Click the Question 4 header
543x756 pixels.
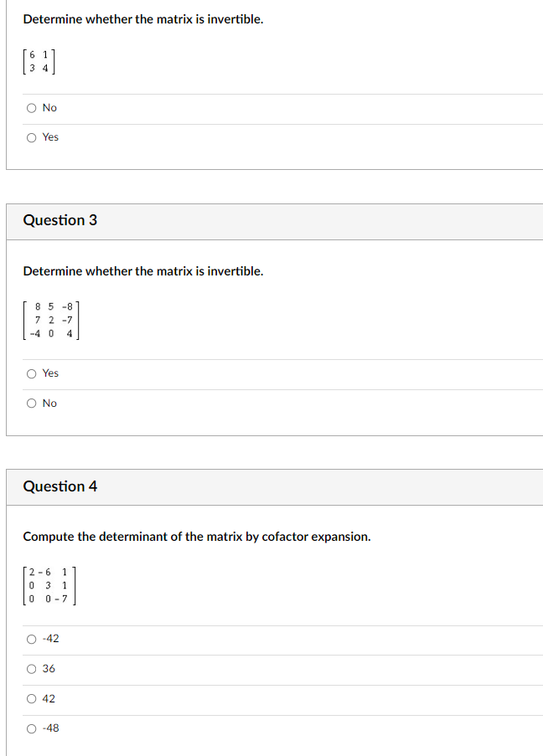tap(59, 486)
